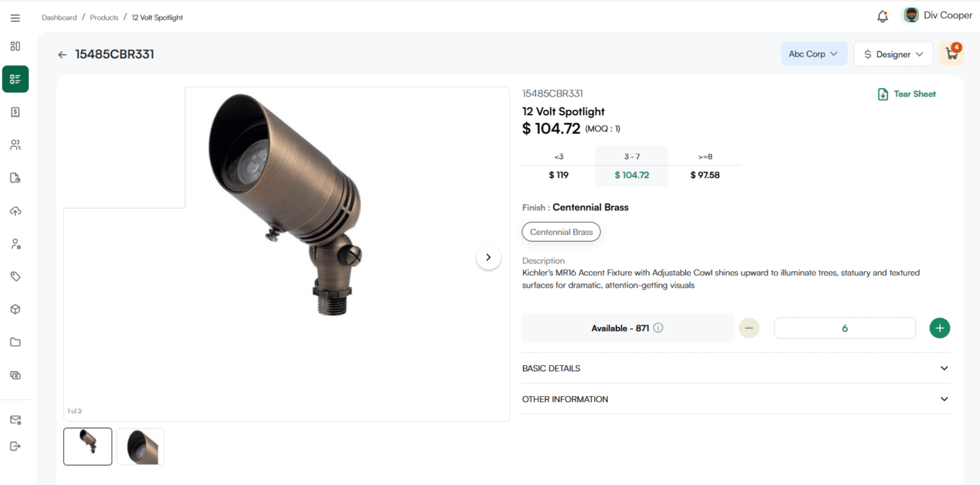Image resolution: width=980 pixels, height=485 pixels.
Task: Open the Abc Corp dropdown
Action: coord(813,54)
